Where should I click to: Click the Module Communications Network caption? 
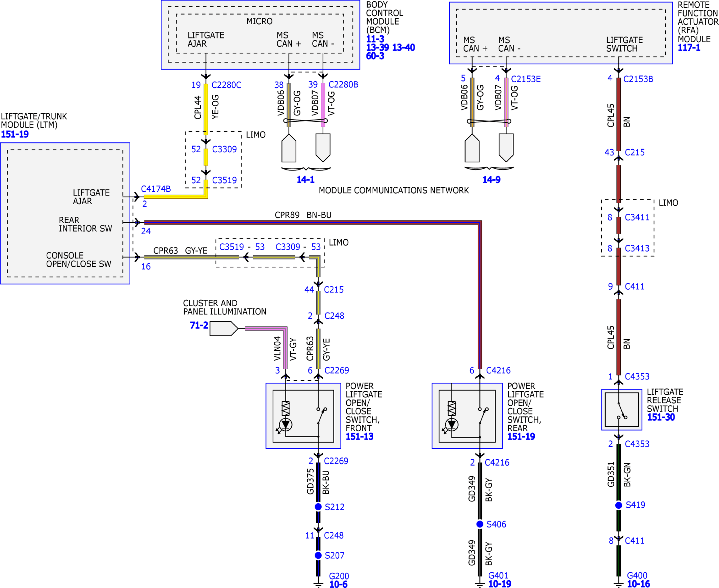(394, 190)
